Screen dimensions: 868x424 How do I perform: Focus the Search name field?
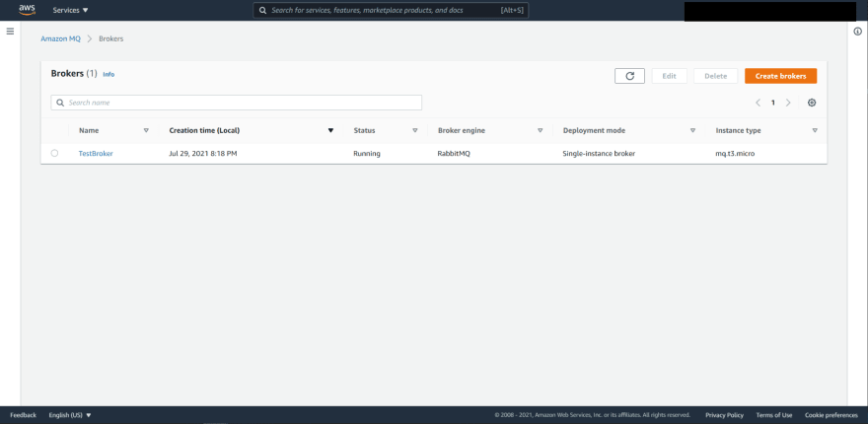(x=237, y=103)
